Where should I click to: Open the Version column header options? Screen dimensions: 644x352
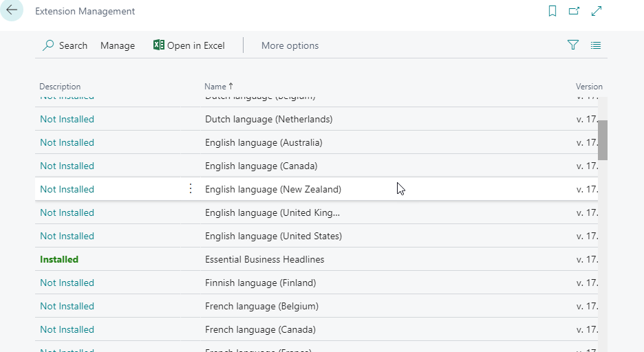tap(588, 87)
